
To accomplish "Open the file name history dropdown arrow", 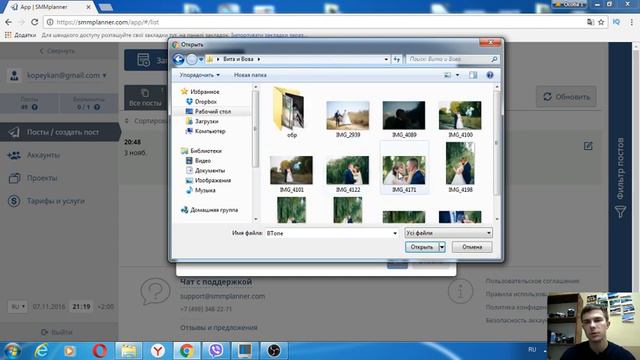I will (x=395, y=233).
